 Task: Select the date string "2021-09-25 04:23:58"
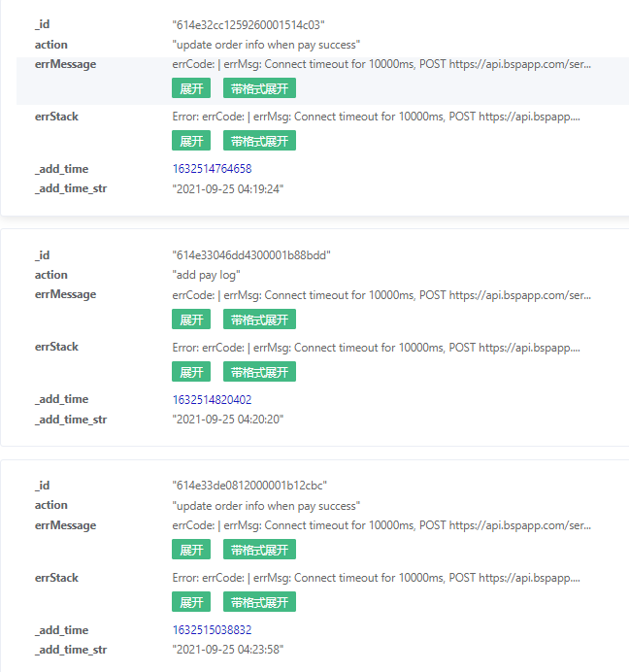pyautogui.click(x=228, y=650)
